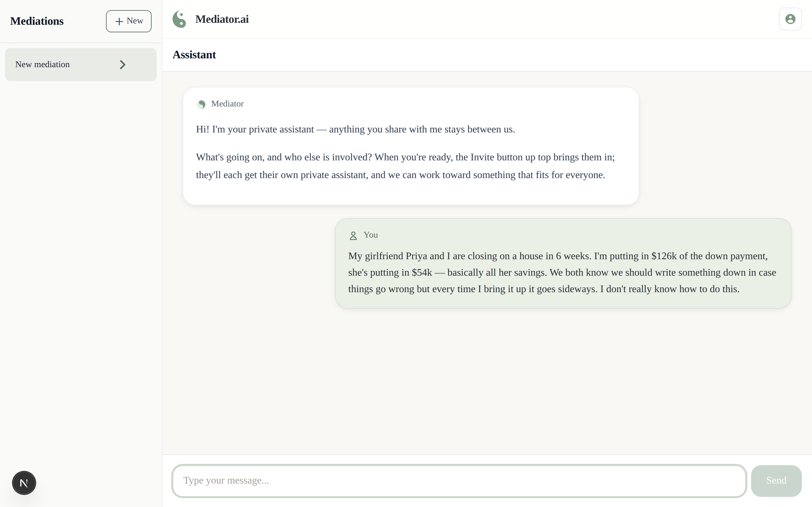The height and width of the screenshot is (507, 812).
Task: Click the Mediations panel heading
Action: pyautogui.click(x=37, y=21)
